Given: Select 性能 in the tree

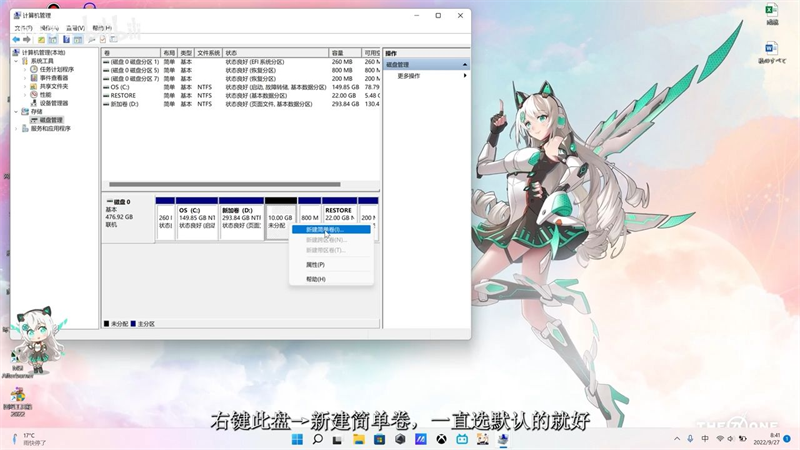Looking at the screenshot, I should tap(45, 95).
